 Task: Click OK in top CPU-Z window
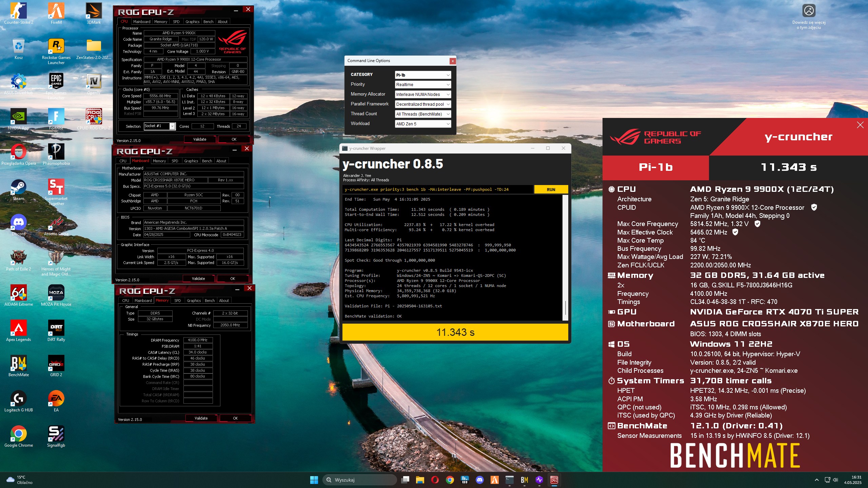(234, 139)
